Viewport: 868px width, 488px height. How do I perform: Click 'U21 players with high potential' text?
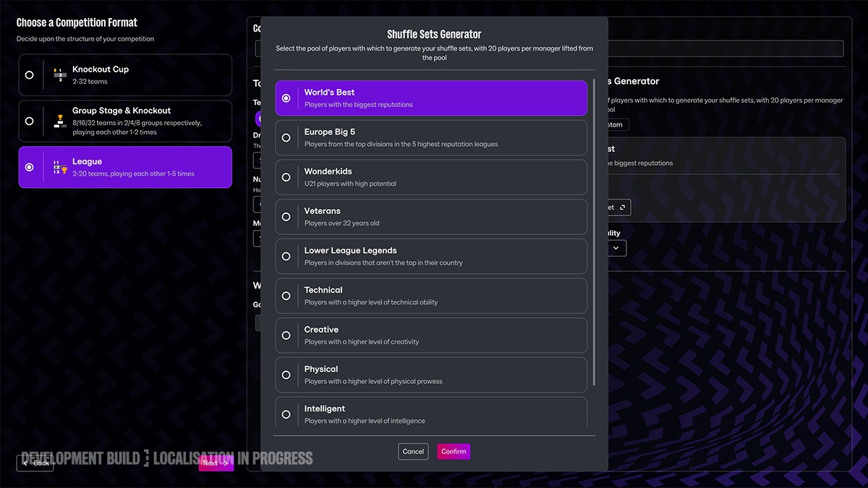[x=350, y=184]
